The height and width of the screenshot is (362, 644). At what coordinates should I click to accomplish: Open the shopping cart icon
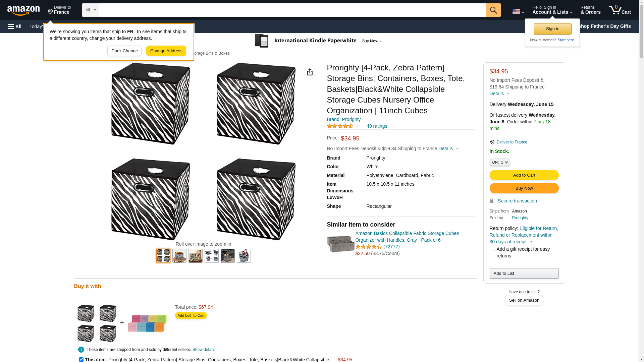click(620, 10)
